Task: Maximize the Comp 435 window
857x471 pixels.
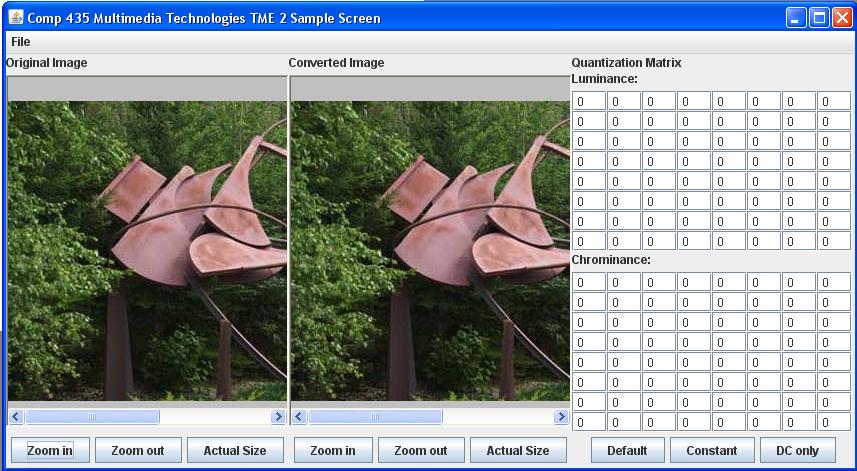Action: 819,18
